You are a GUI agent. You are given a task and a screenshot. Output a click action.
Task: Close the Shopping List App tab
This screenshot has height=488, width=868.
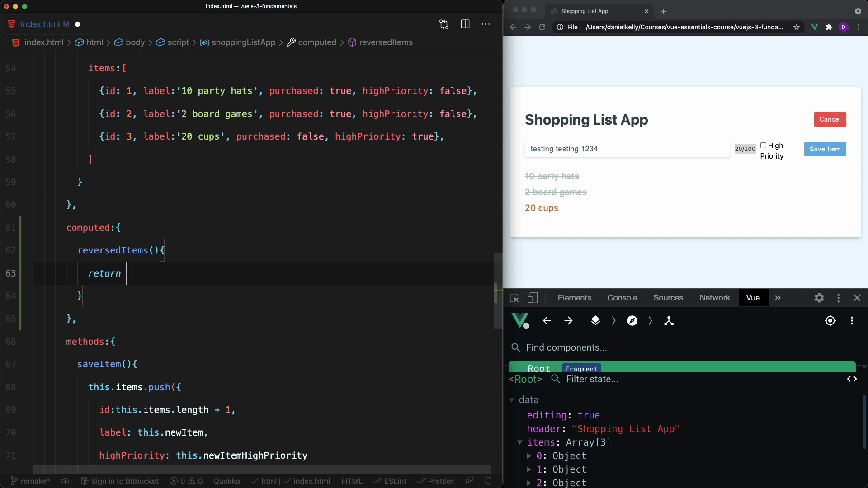coord(646,11)
